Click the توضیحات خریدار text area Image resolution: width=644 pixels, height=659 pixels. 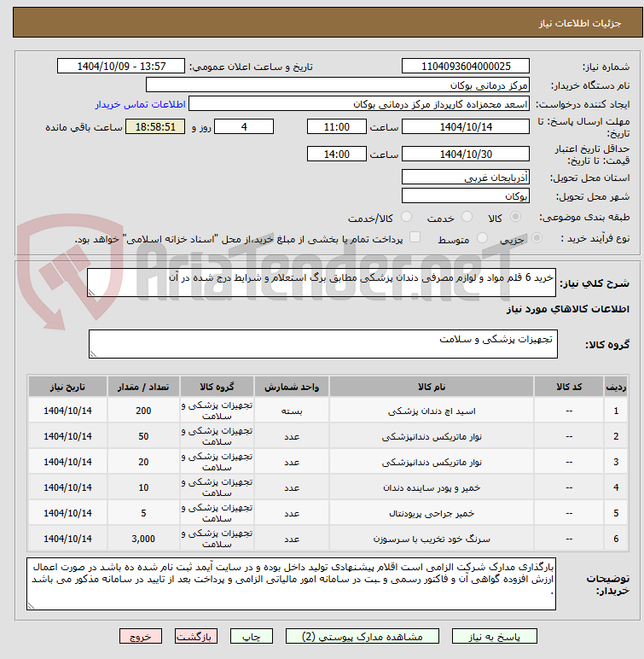[x=291, y=584]
